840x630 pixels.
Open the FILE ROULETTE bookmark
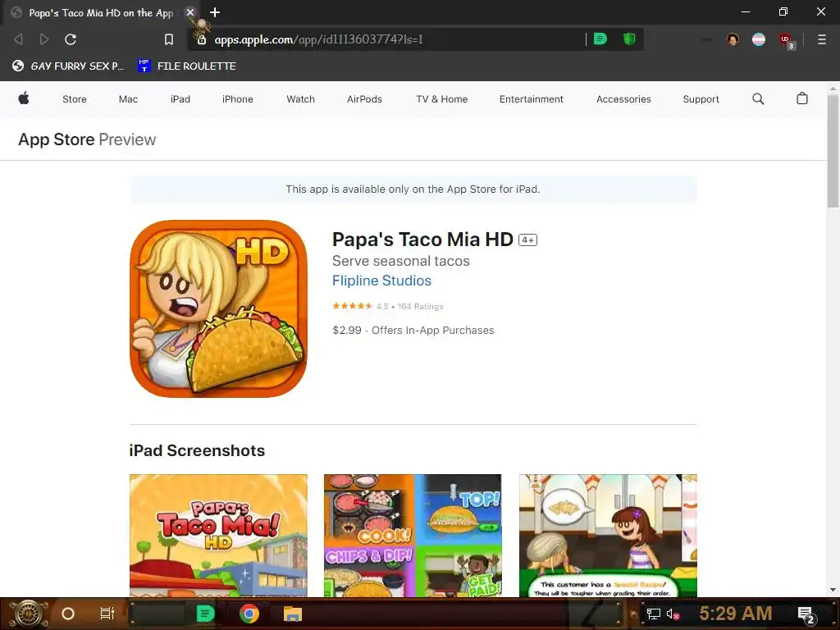click(187, 66)
